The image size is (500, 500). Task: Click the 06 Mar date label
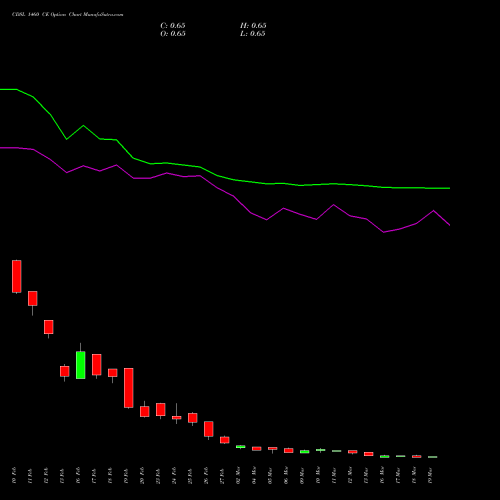[x=286, y=475]
